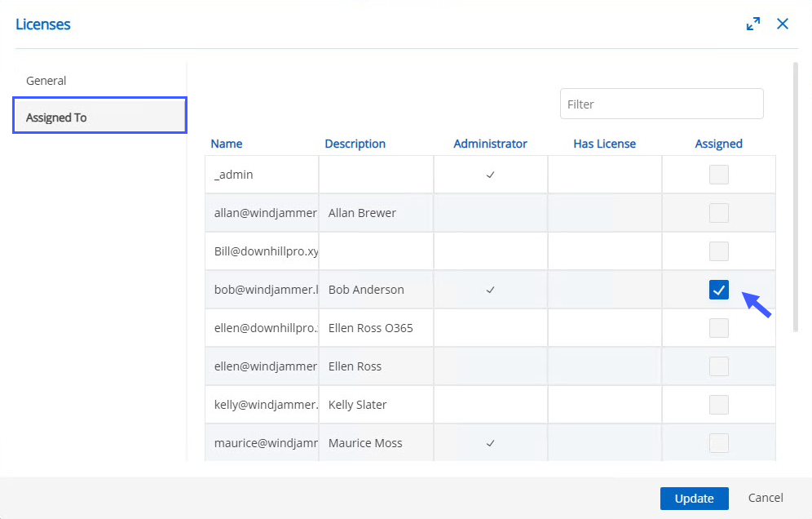
Task: Uncheck Assigned box for Bob Anderson
Action: click(718, 290)
